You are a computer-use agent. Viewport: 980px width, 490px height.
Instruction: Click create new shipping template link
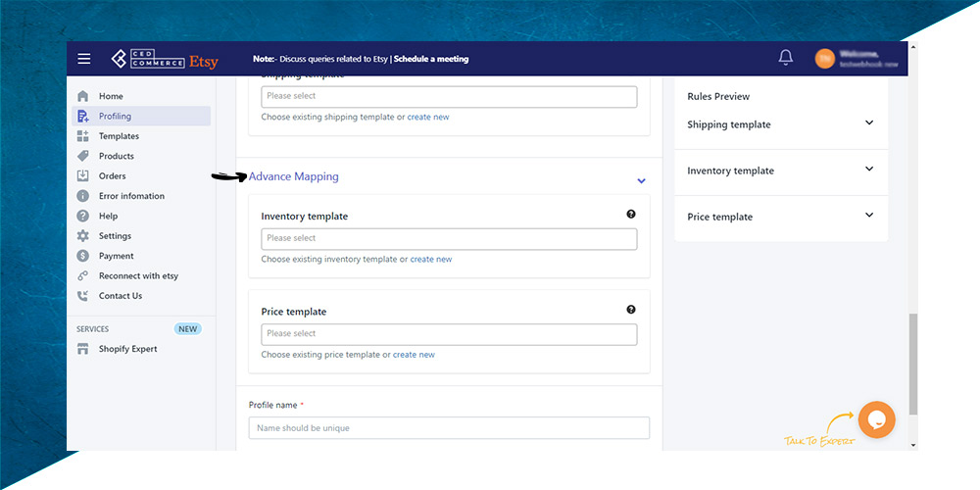[x=428, y=117]
